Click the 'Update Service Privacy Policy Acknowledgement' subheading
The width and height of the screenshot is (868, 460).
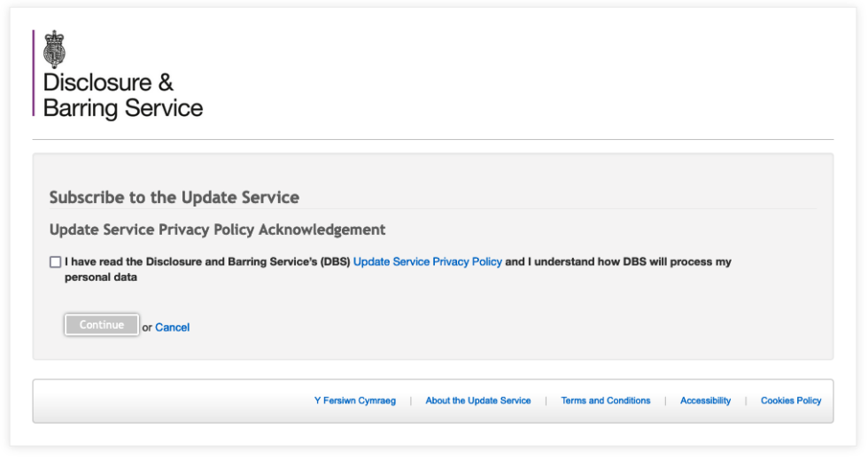click(x=217, y=230)
